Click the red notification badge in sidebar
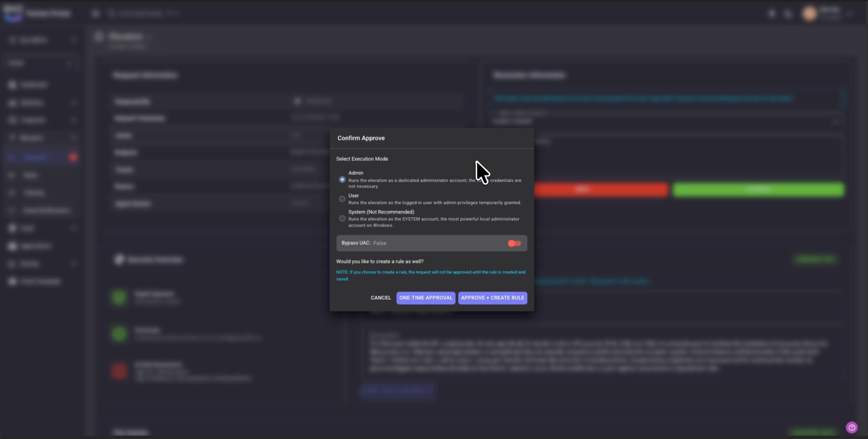 click(x=73, y=157)
